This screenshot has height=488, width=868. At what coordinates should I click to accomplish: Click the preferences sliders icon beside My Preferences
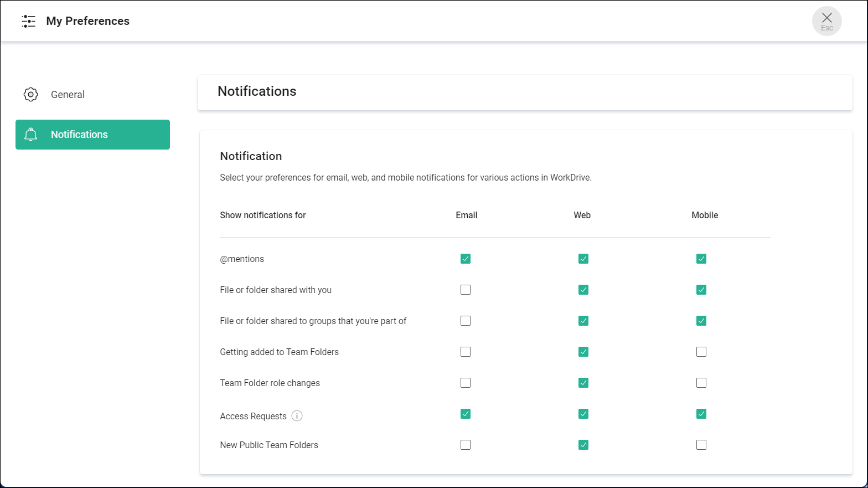[28, 21]
